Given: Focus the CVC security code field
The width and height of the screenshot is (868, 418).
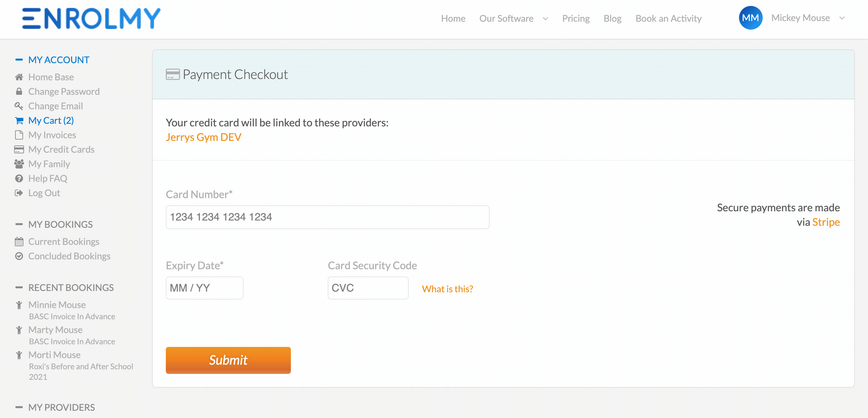Looking at the screenshot, I should point(368,288).
